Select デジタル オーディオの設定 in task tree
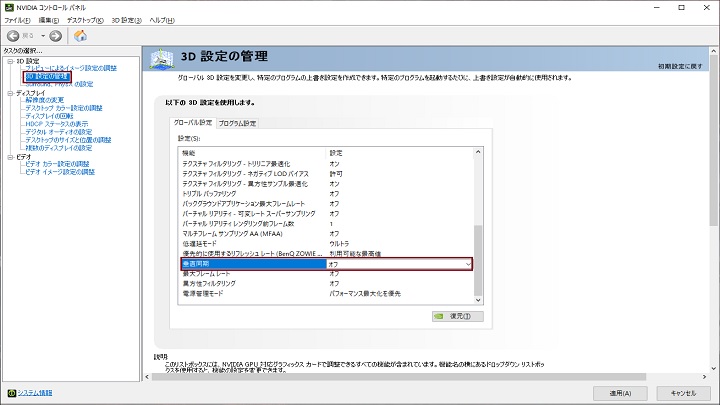Image resolution: width=720 pixels, height=405 pixels. [x=59, y=132]
